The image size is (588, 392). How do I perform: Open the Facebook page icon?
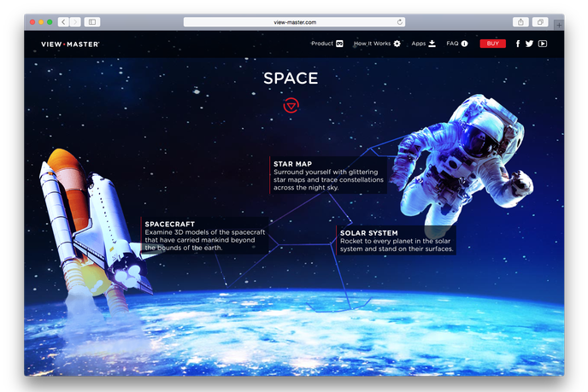[518, 44]
